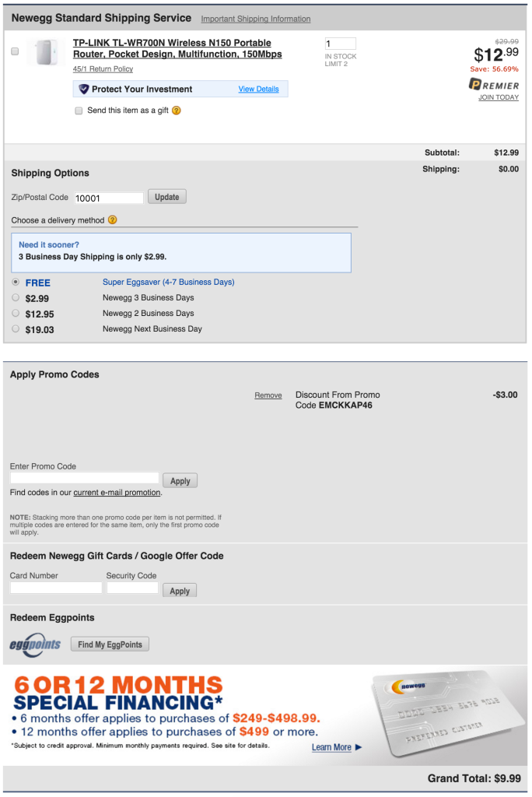Screen dimensions: 532x797
Task: Enable the Send this item as a gift checkbox
Action: (79, 111)
